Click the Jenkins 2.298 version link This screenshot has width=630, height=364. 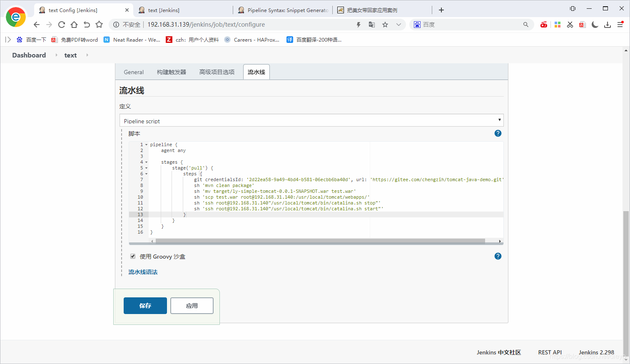coord(596,352)
